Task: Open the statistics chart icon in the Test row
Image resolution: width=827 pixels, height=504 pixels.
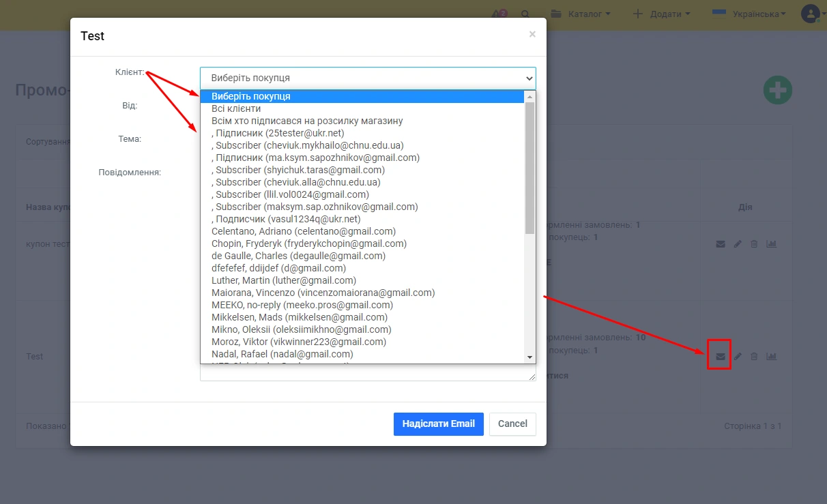Action: click(771, 356)
